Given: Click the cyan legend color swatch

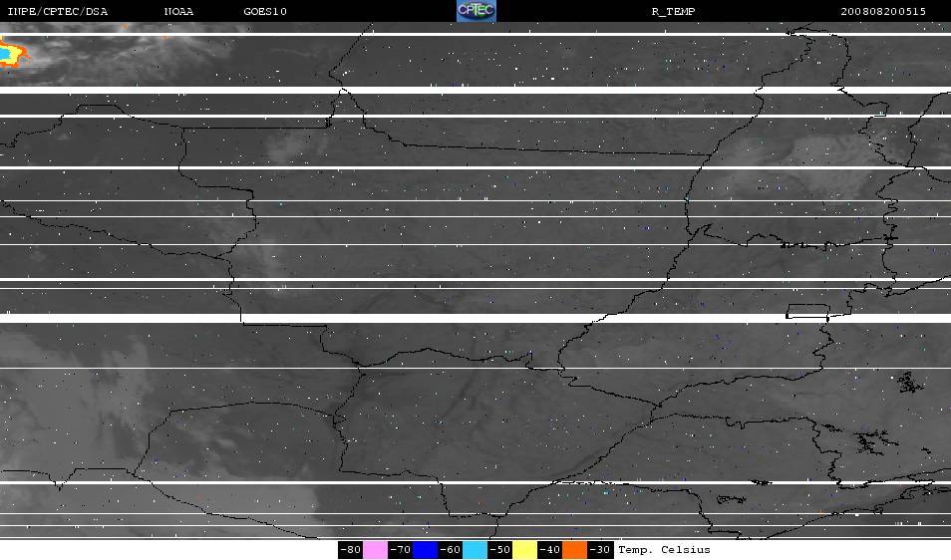Looking at the screenshot, I should (475, 549).
